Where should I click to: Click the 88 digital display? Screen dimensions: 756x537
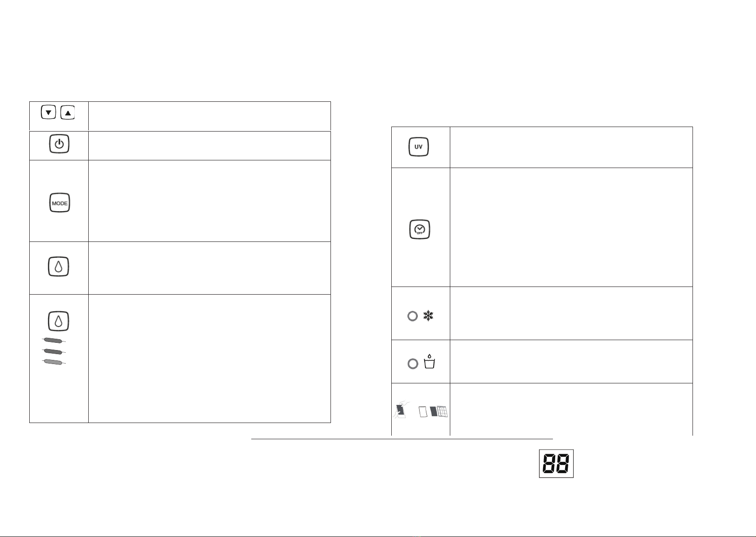(x=556, y=463)
